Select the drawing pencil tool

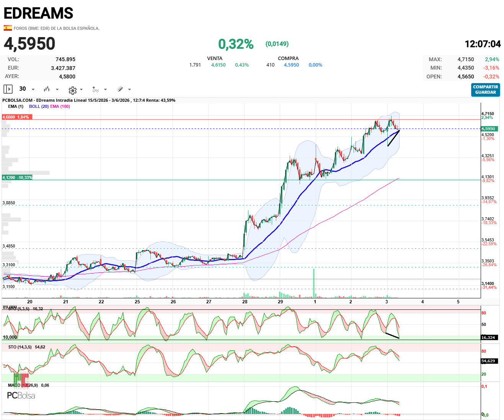pyautogui.click(x=120, y=89)
